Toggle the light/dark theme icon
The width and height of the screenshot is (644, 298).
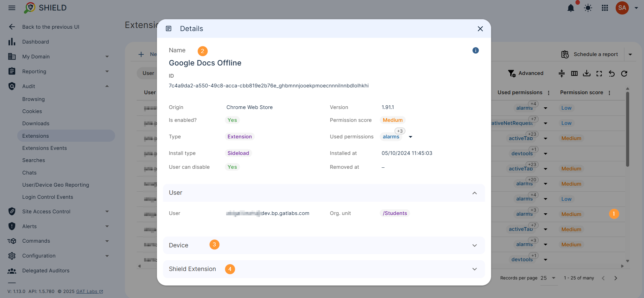coord(588,8)
